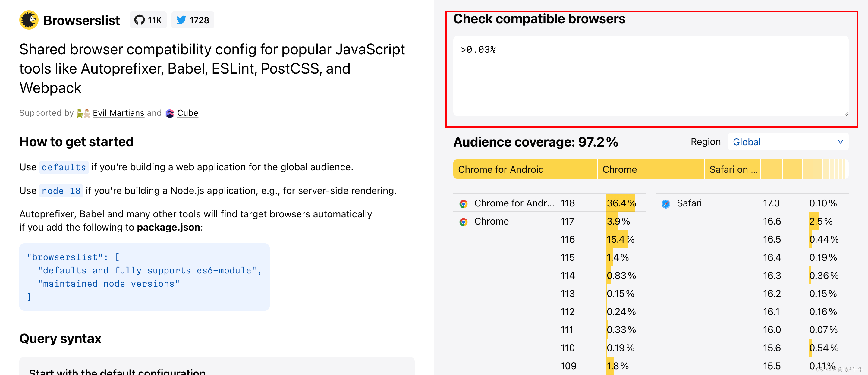Click Safari version 15.6 row
This screenshot has height=375, width=868.
pyautogui.click(x=752, y=348)
